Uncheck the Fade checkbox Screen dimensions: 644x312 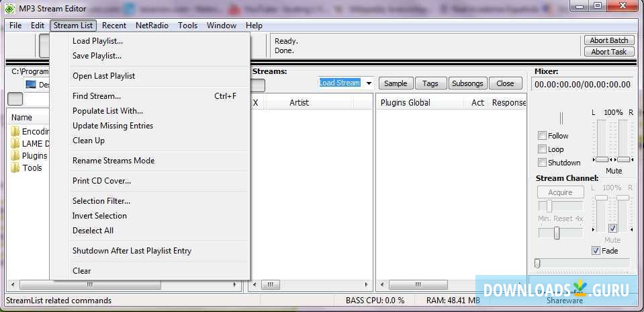coord(596,250)
